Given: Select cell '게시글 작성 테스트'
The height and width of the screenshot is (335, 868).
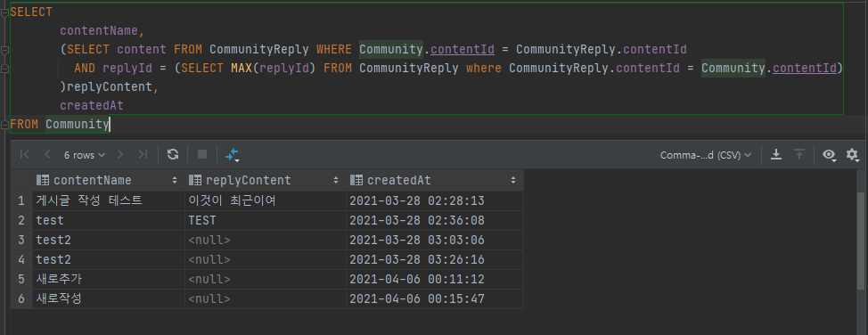Looking at the screenshot, I should pyautogui.click(x=109, y=200).
